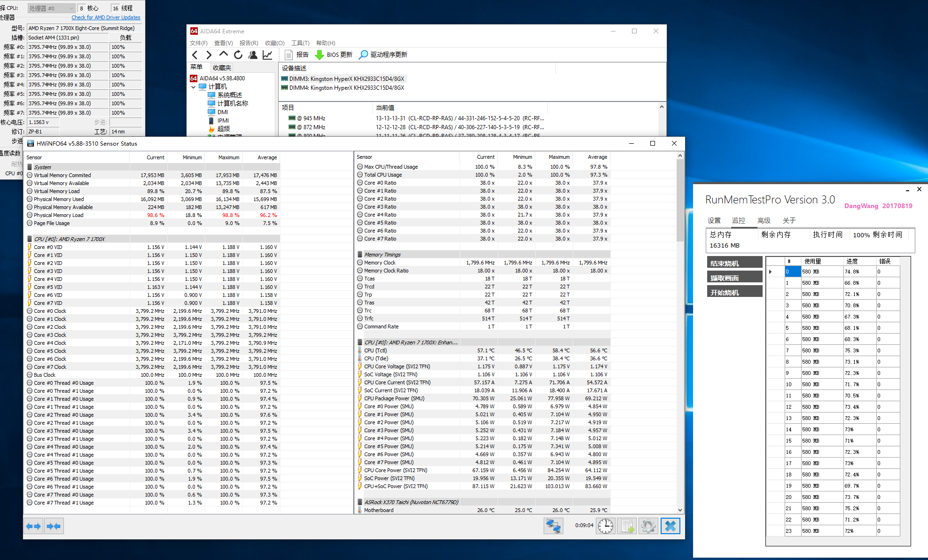
Task: Start HWiNFO logging with document-plus icon
Action: pos(627,526)
